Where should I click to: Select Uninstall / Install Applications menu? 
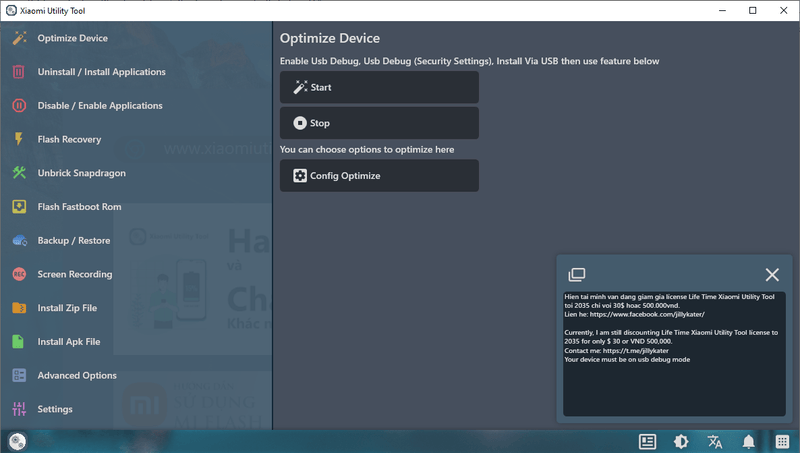[x=101, y=72]
